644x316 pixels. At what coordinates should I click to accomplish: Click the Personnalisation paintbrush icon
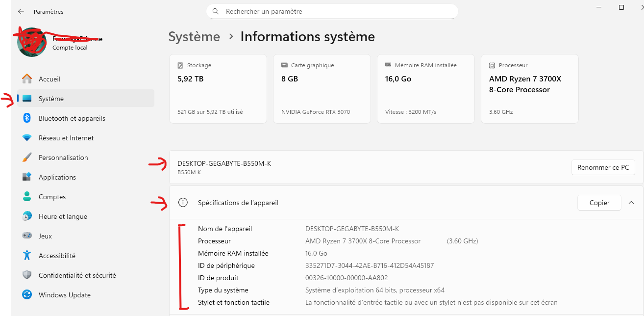27,158
